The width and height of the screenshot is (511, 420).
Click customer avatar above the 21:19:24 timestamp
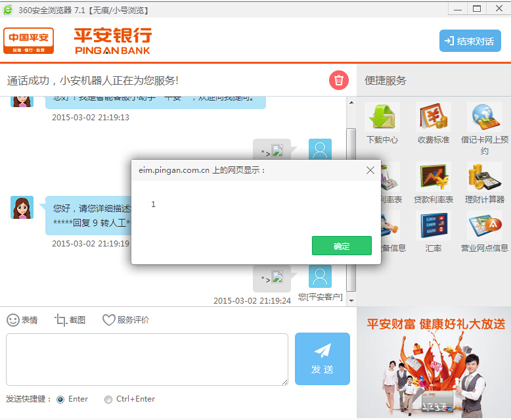[x=320, y=276]
